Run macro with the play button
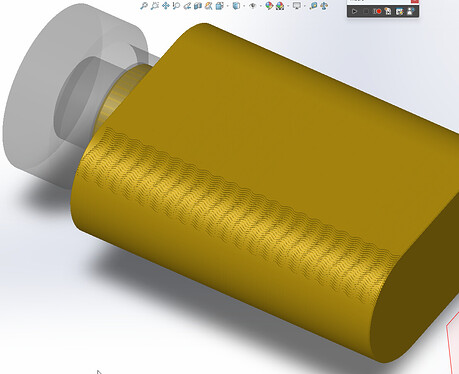 pos(354,11)
